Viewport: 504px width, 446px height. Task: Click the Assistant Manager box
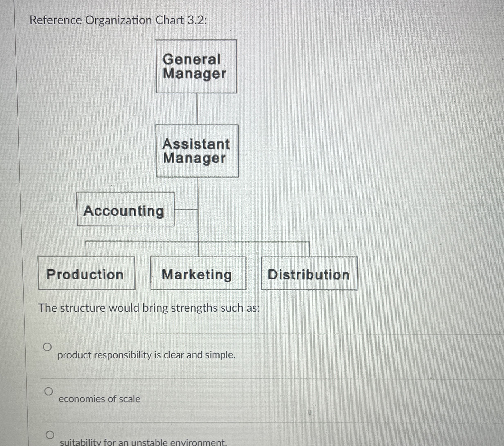pyautogui.click(x=197, y=151)
